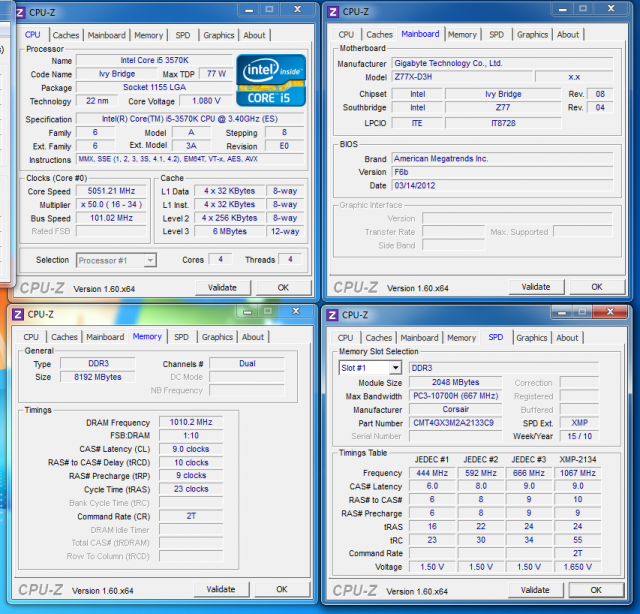Image resolution: width=640 pixels, height=614 pixels.
Task: Click the DRAM Frequency value 1010.2 MHz
Action: [x=191, y=422]
